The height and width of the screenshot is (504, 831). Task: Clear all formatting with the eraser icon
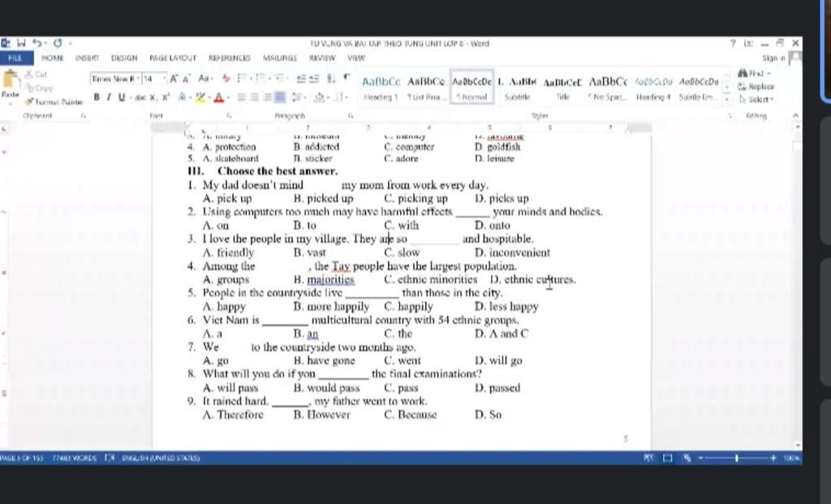pyautogui.click(x=226, y=79)
